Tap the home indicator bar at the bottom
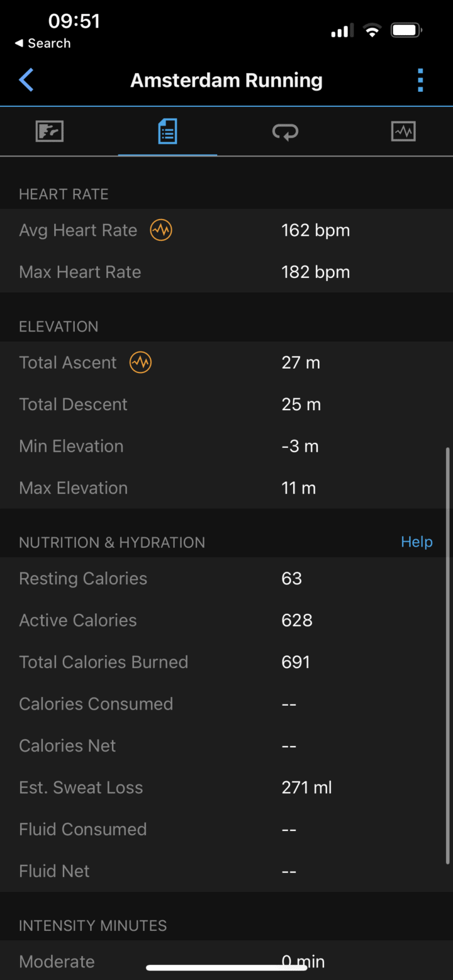The width and height of the screenshot is (453, 980). [x=226, y=967]
